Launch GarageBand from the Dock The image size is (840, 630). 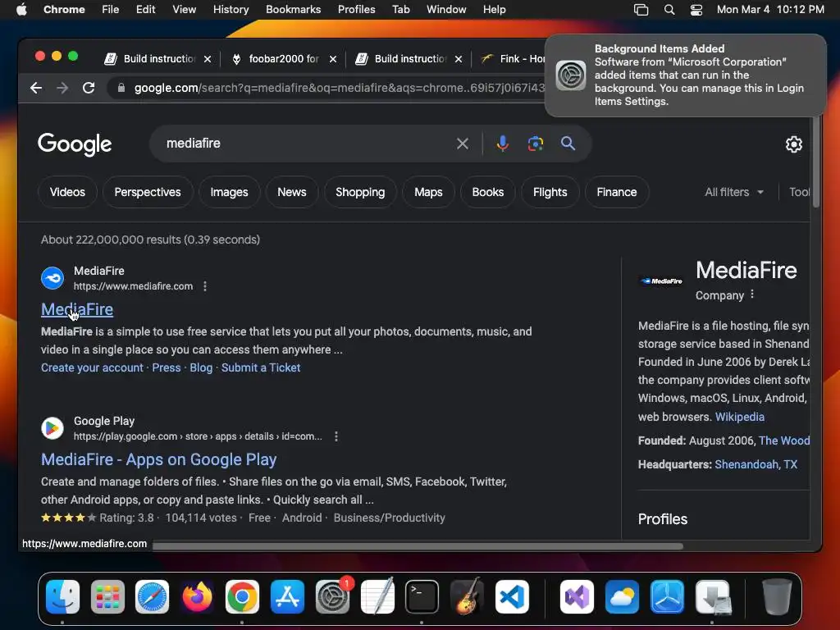[x=467, y=597]
